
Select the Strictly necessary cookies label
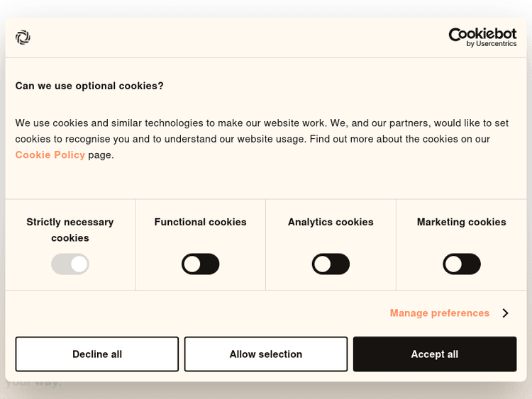(x=70, y=230)
